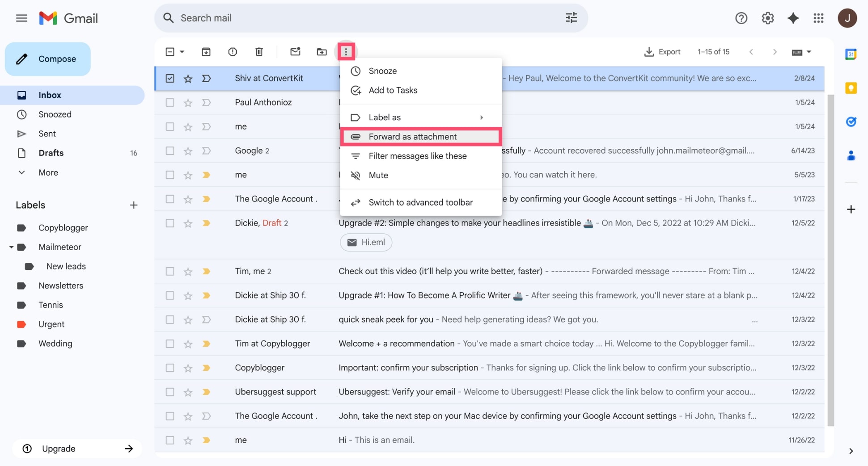Check the Ubersuggest support email checkbox
The width and height of the screenshot is (868, 466).
170,392
